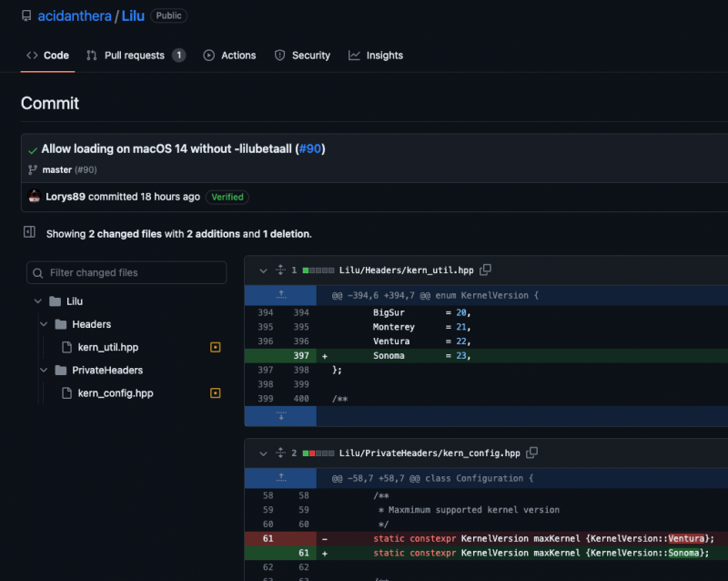Collapse the kern_config.hpp diff chevron
Screen dimensions: 728x581
[x=263, y=454]
